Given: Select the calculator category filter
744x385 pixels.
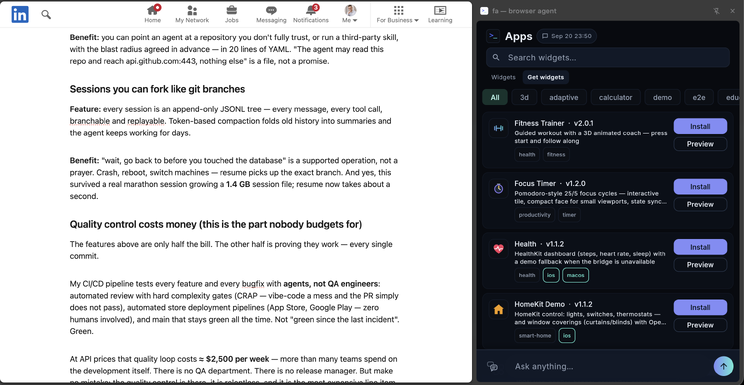Looking at the screenshot, I should coord(615,97).
